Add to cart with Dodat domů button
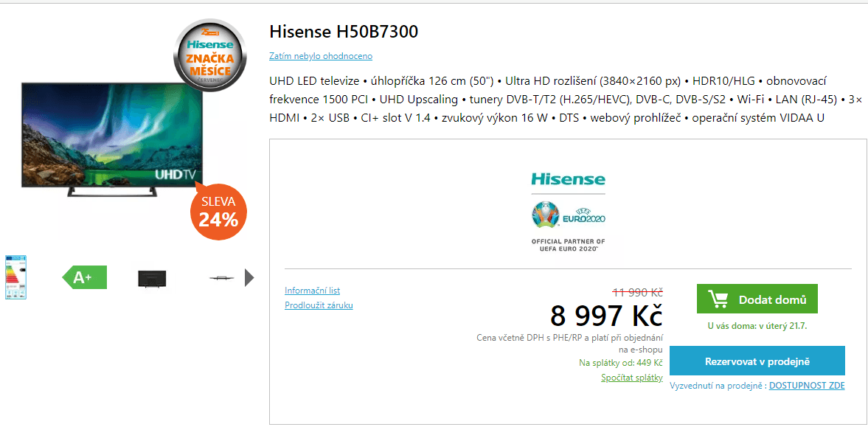 point(757,299)
